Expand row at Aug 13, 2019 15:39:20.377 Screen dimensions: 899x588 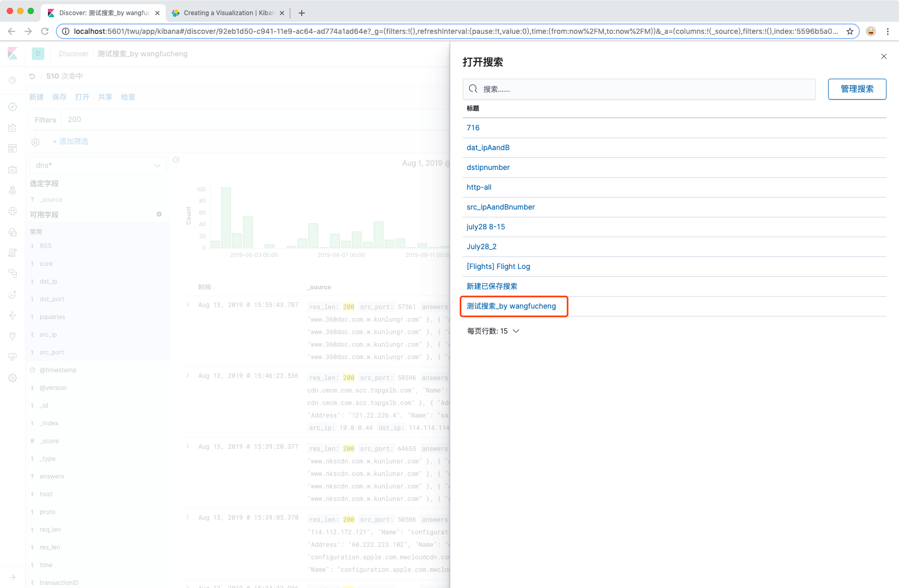click(188, 446)
